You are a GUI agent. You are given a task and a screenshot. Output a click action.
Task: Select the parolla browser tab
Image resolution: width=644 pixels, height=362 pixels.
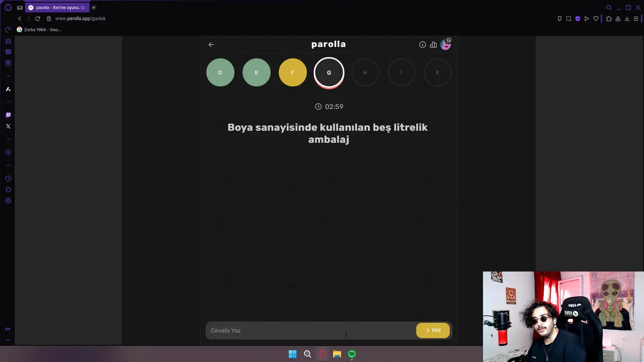point(57,8)
